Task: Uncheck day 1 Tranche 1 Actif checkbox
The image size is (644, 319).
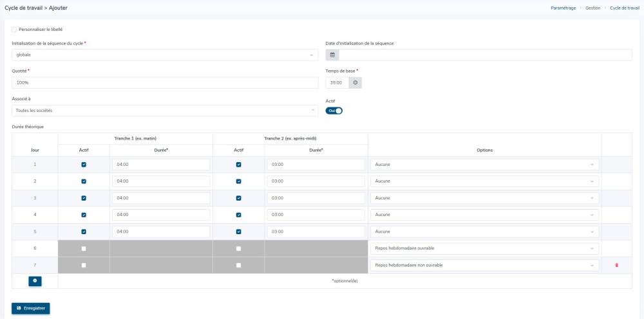Action: click(84, 165)
